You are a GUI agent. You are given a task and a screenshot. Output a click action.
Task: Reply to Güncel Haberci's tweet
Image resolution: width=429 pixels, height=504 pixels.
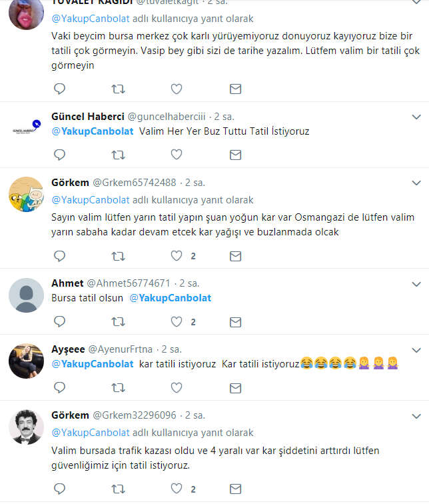[59, 155]
